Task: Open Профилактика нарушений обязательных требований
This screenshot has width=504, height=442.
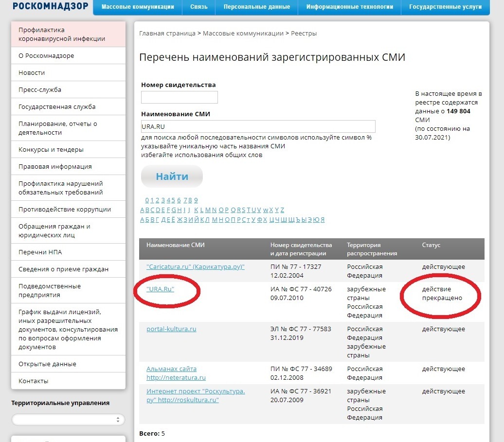Action: pos(68,188)
